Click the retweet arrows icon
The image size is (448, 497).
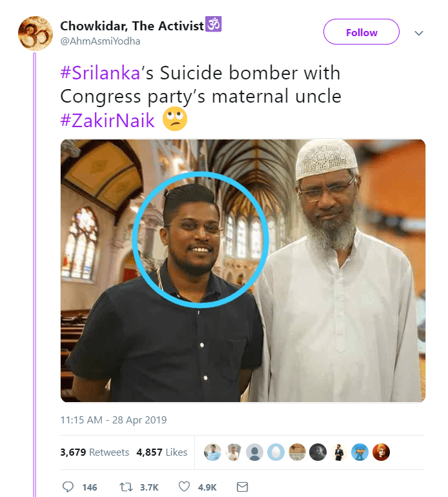(x=126, y=487)
